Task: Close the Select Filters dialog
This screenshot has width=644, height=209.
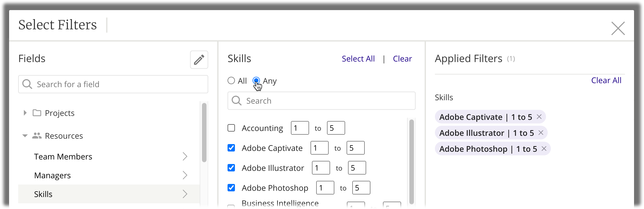Action: [618, 28]
